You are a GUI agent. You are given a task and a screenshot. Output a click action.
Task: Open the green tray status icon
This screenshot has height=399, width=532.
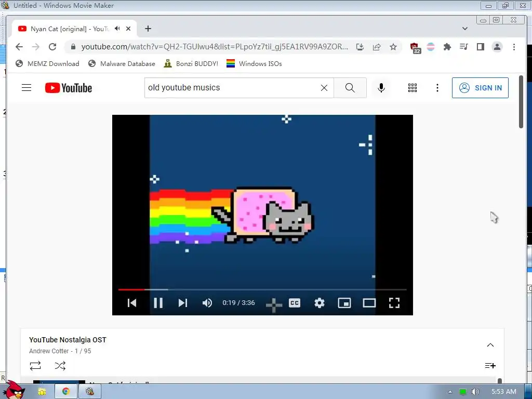click(x=462, y=392)
